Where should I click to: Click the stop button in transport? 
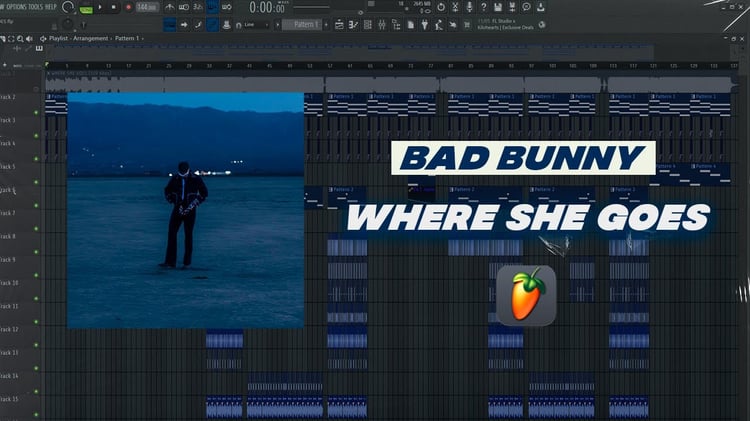click(x=114, y=7)
